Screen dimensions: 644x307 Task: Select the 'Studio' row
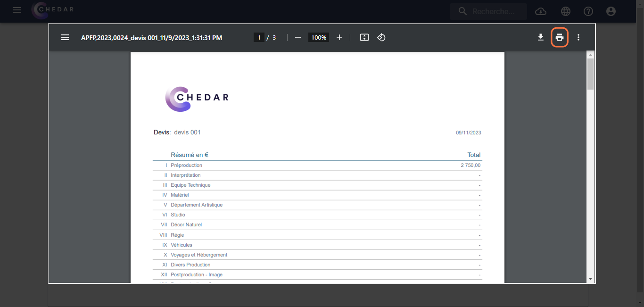(x=317, y=215)
